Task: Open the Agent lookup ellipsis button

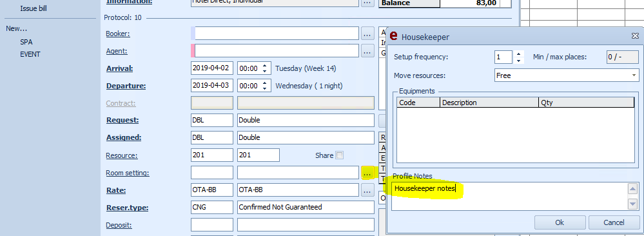Action: [x=367, y=50]
